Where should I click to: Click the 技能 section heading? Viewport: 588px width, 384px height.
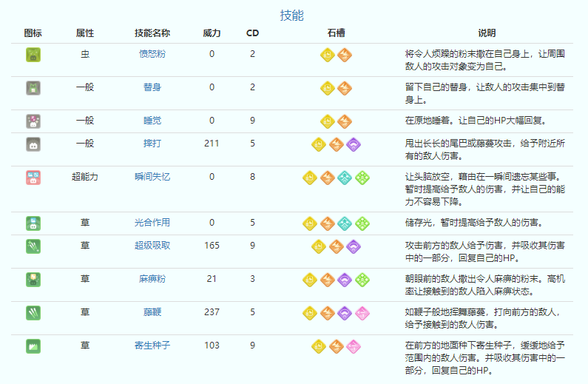(291, 16)
